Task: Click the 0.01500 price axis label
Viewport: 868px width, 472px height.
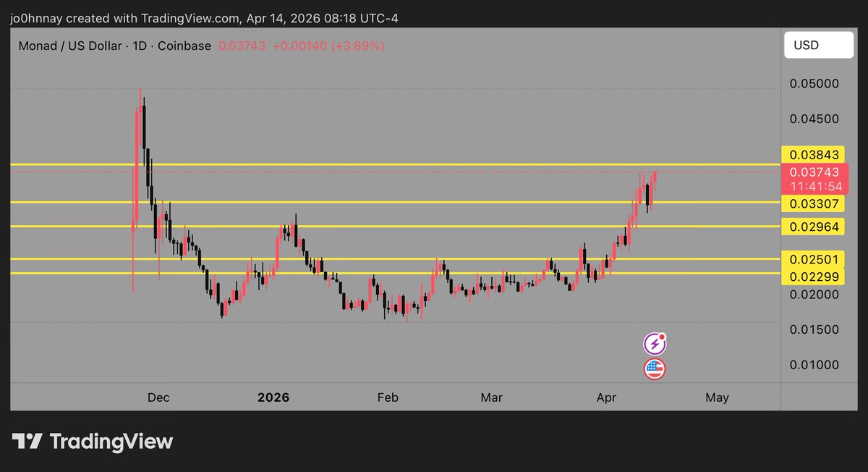Action: (x=814, y=329)
